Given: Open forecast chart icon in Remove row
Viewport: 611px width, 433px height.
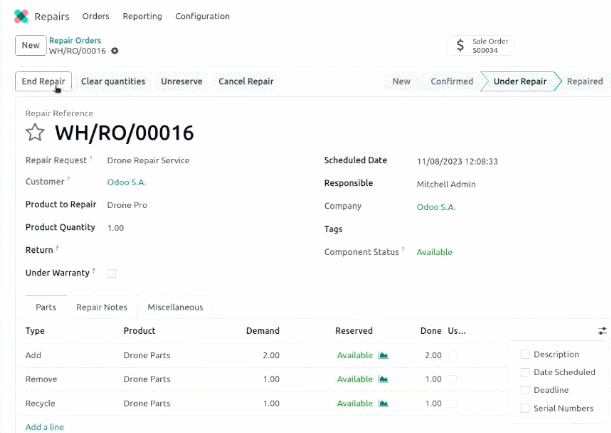Looking at the screenshot, I should point(383,379).
